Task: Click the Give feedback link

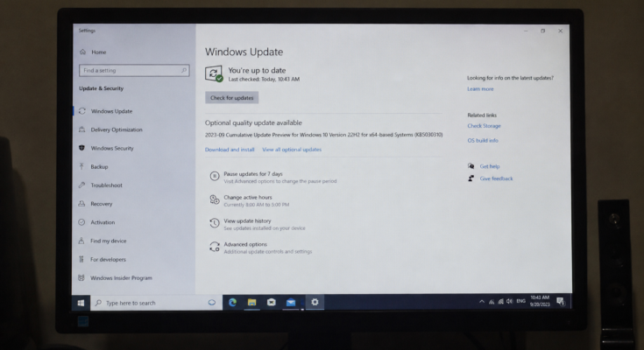Action: pos(496,178)
